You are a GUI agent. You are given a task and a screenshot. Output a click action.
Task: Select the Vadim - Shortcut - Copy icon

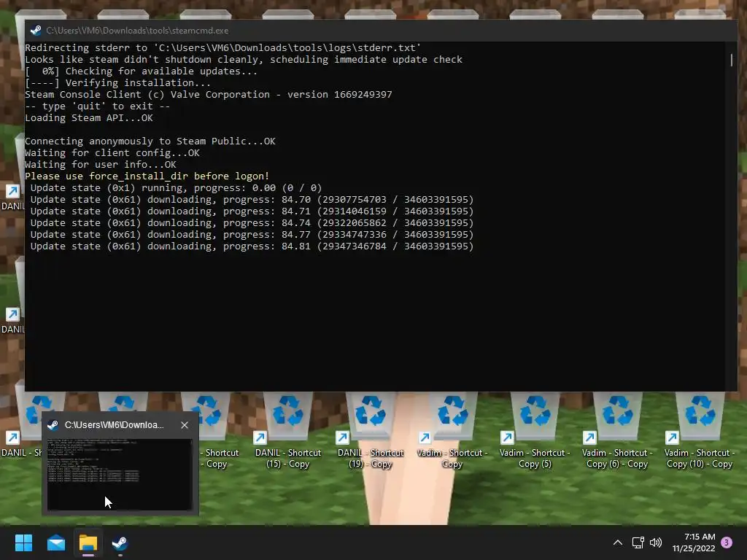click(x=452, y=432)
